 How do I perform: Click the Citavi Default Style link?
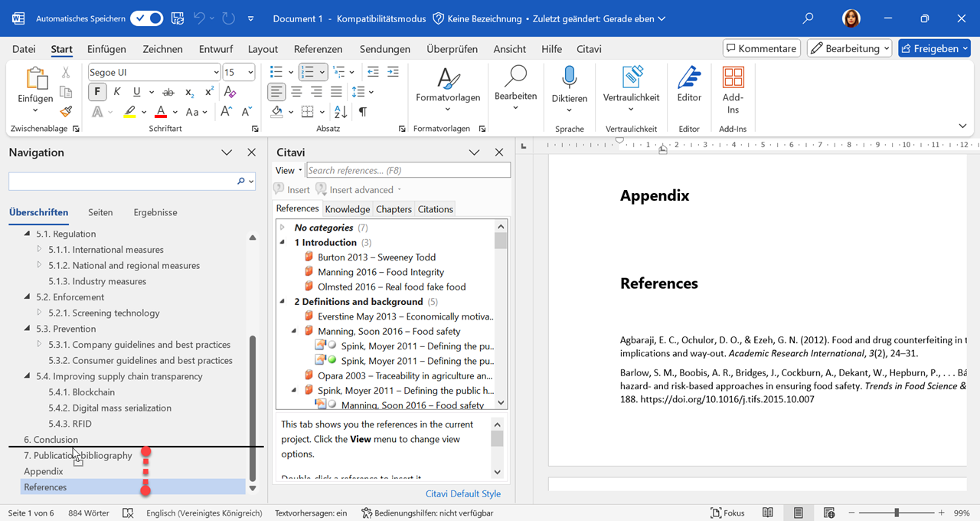(462, 493)
